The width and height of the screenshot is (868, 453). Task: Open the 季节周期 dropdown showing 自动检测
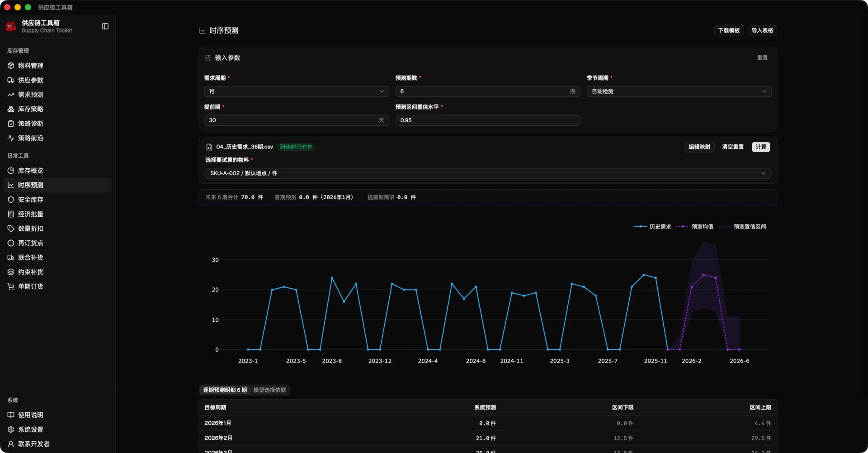tap(679, 91)
